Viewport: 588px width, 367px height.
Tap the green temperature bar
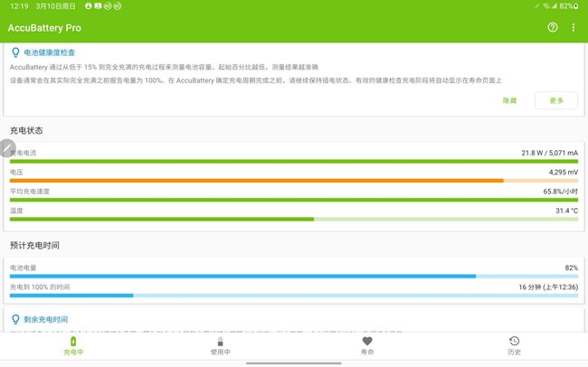(294, 220)
